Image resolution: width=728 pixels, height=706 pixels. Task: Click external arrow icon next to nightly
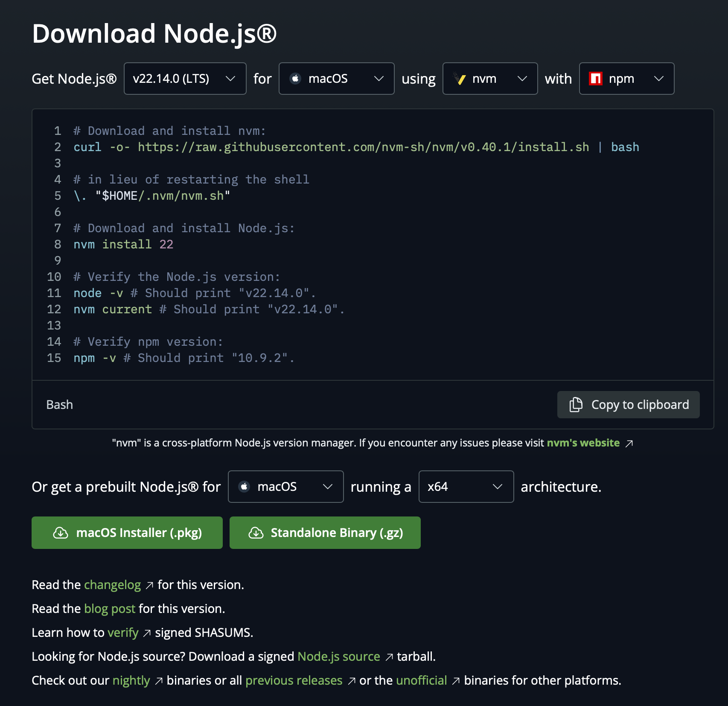pyautogui.click(x=159, y=681)
